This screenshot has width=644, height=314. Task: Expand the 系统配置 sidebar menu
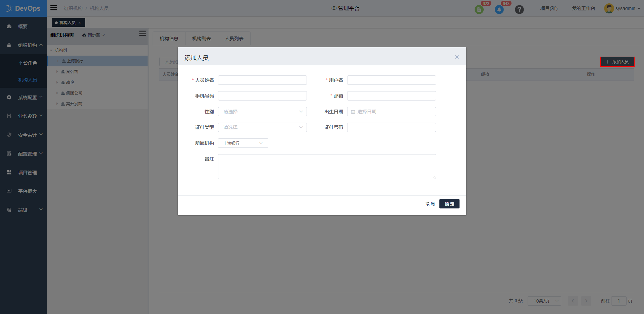coord(41,97)
